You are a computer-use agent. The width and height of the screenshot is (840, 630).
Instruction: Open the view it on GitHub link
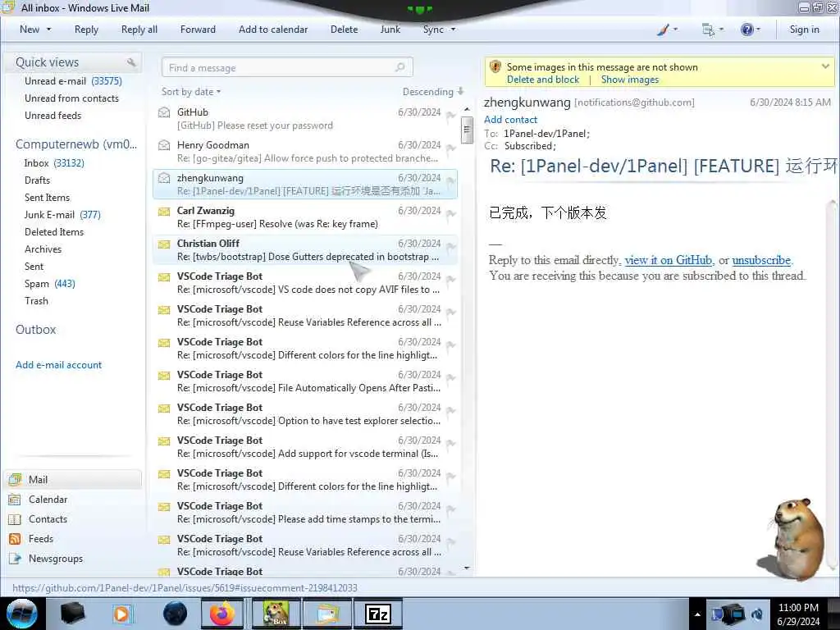669,260
